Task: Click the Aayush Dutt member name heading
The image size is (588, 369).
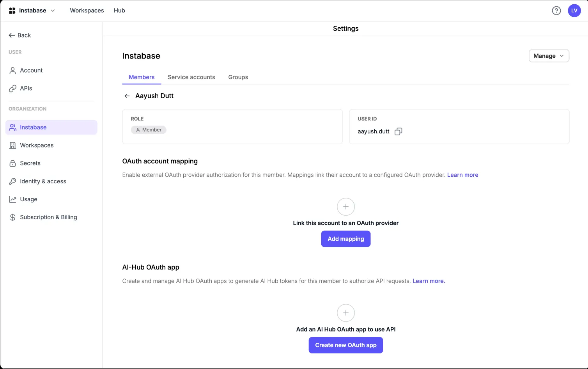Action: (x=154, y=96)
